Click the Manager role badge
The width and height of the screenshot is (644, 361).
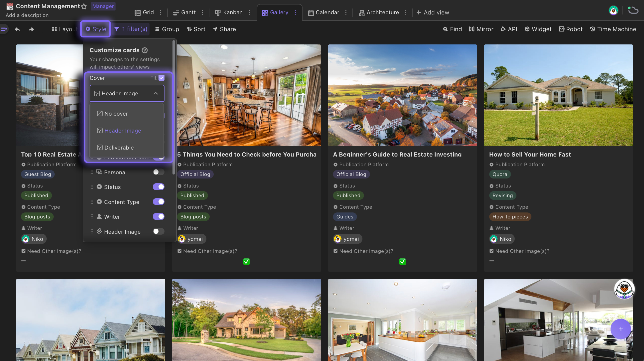click(x=103, y=6)
